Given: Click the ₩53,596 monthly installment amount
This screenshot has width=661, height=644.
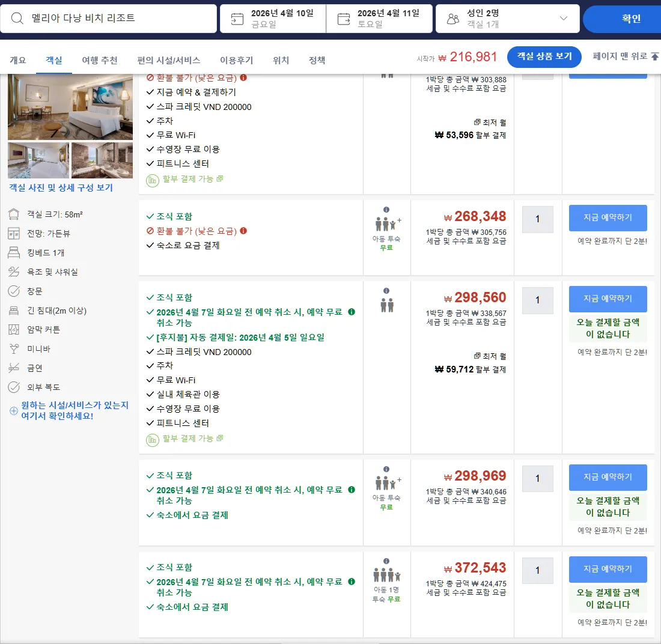Looking at the screenshot, I should [x=454, y=135].
